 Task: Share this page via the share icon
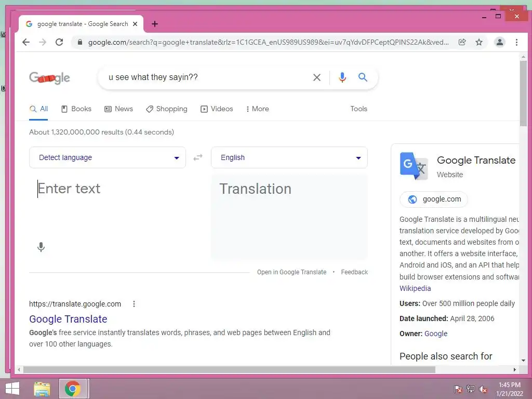(x=462, y=42)
